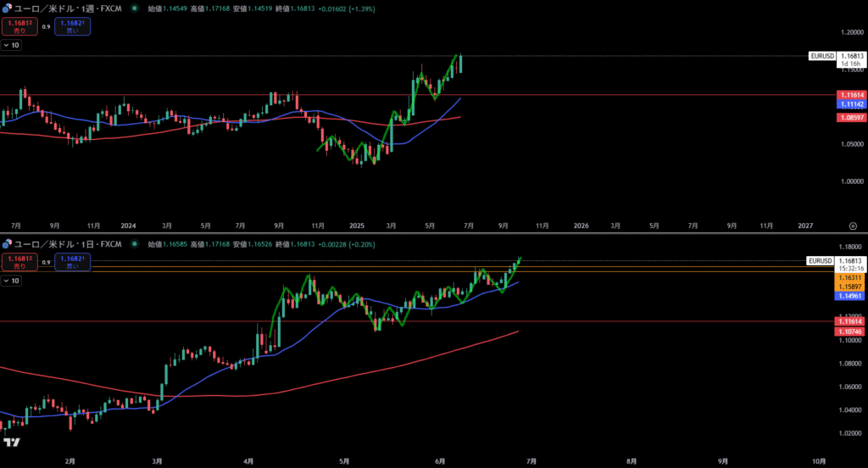868x468 pixels.
Task: Click the 0.9 spread value on weekly chart
Action: coord(46,26)
